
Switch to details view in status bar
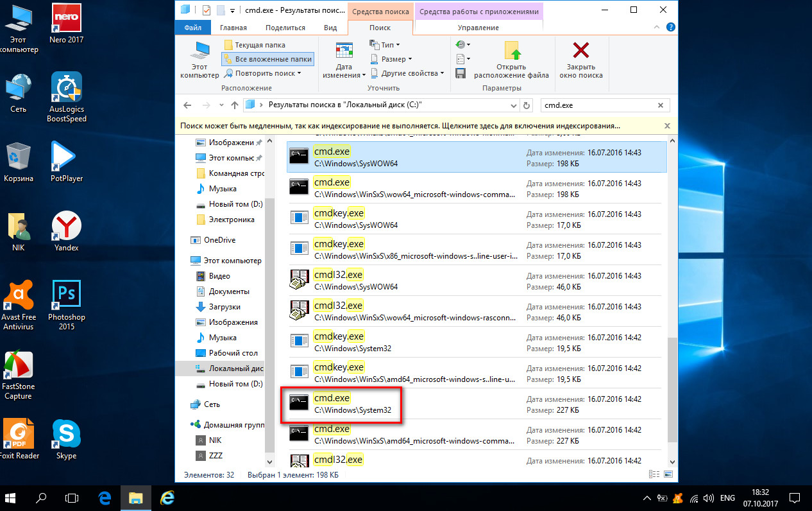655,475
